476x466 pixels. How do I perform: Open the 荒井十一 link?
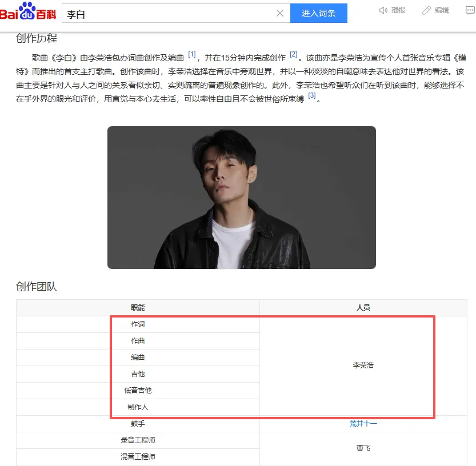click(363, 424)
